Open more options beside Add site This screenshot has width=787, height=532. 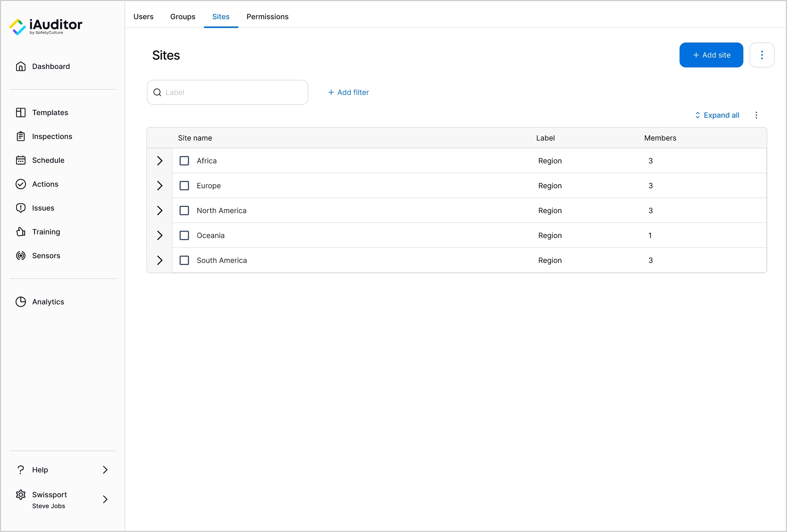click(762, 55)
